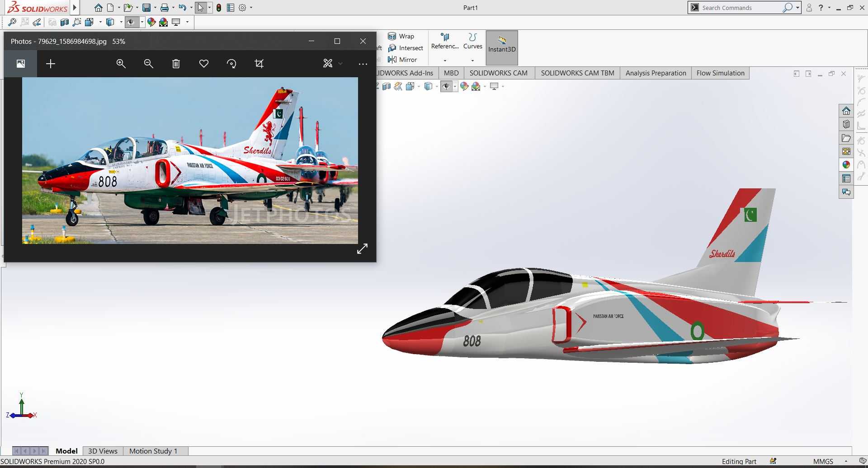Switch to the MBD tab

click(x=451, y=73)
